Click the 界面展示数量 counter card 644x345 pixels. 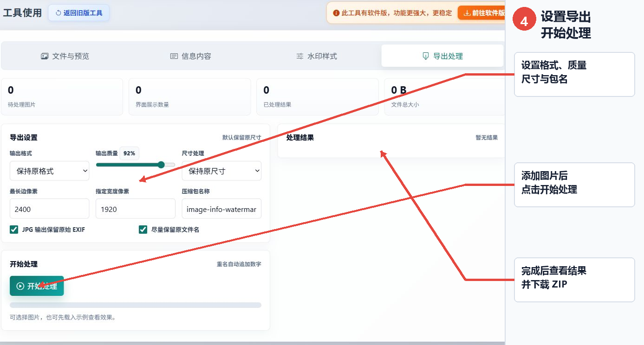point(189,96)
